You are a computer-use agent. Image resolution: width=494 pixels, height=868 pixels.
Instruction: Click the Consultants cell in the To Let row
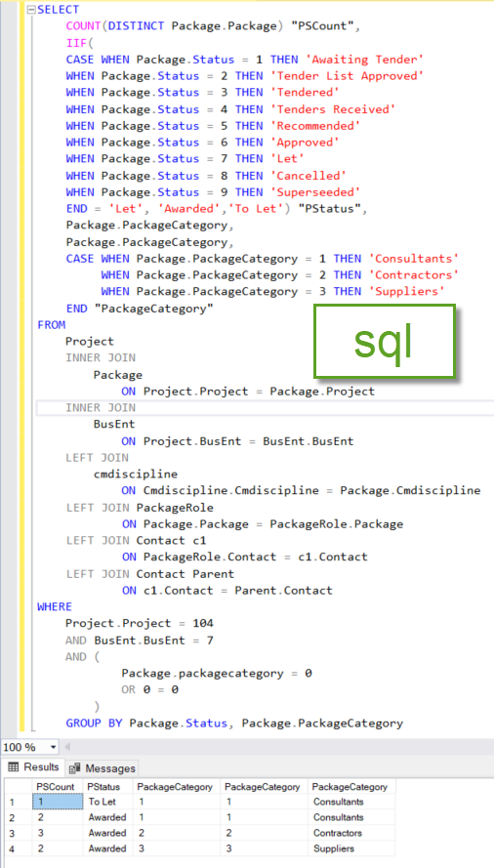351,802
